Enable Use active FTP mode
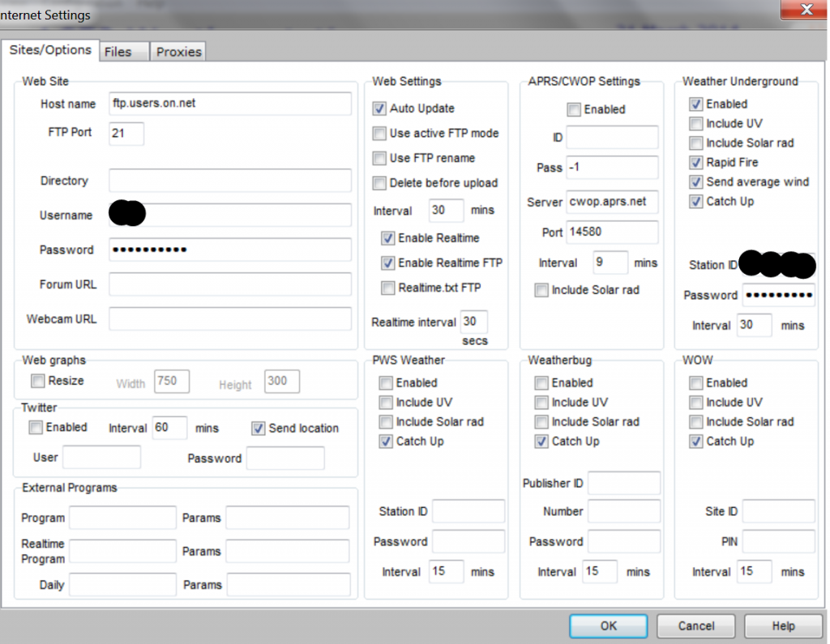The width and height of the screenshot is (830, 644). point(379,134)
